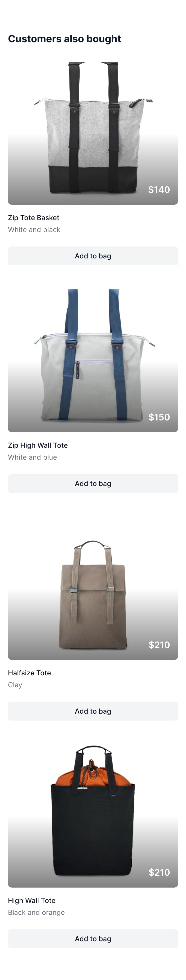Open the black and orange tote image
186x980 pixels.
coord(93,816)
